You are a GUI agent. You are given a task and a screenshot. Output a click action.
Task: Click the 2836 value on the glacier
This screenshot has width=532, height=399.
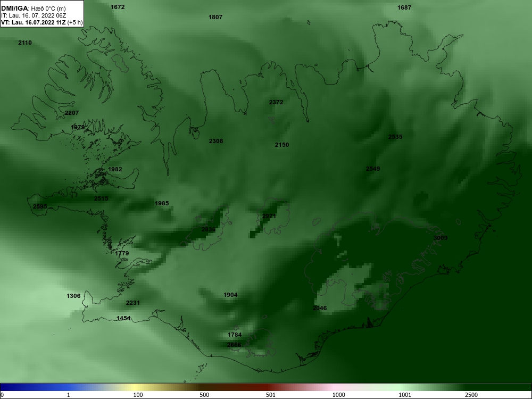(209, 229)
